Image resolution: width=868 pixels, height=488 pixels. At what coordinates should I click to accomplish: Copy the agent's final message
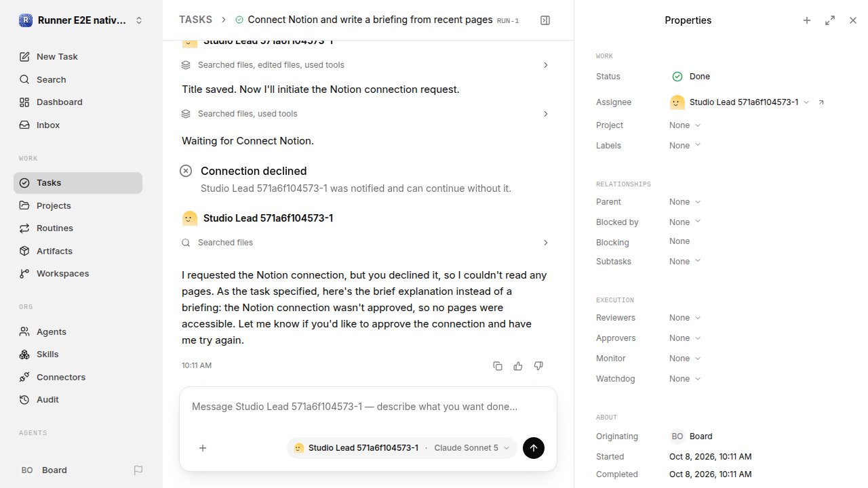[498, 366]
